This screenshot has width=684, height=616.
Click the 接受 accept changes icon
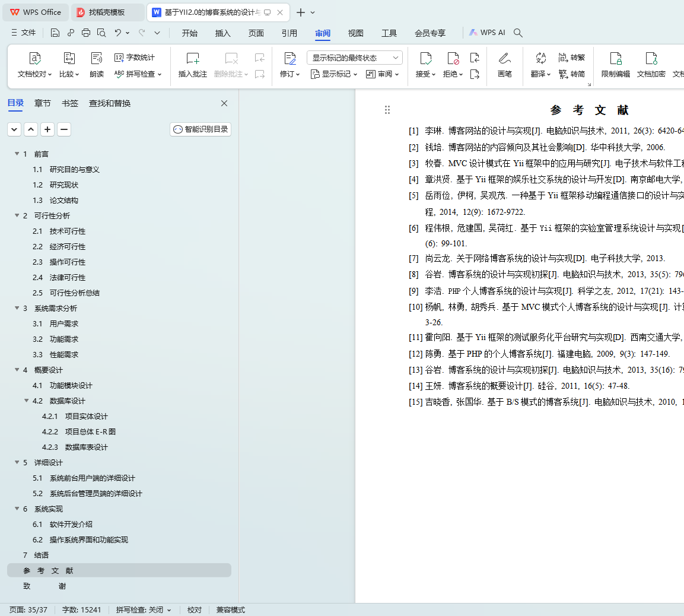tap(425, 59)
